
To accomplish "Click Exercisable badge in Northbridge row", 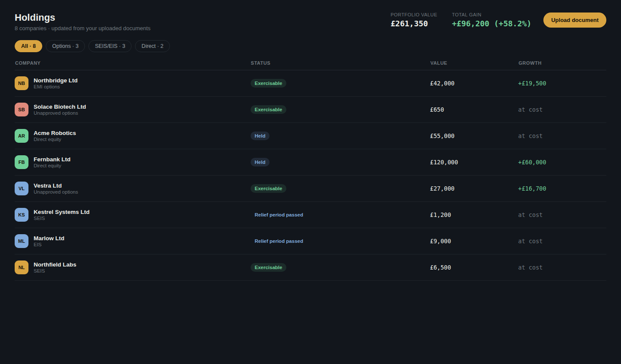I will pyautogui.click(x=268, y=83).
